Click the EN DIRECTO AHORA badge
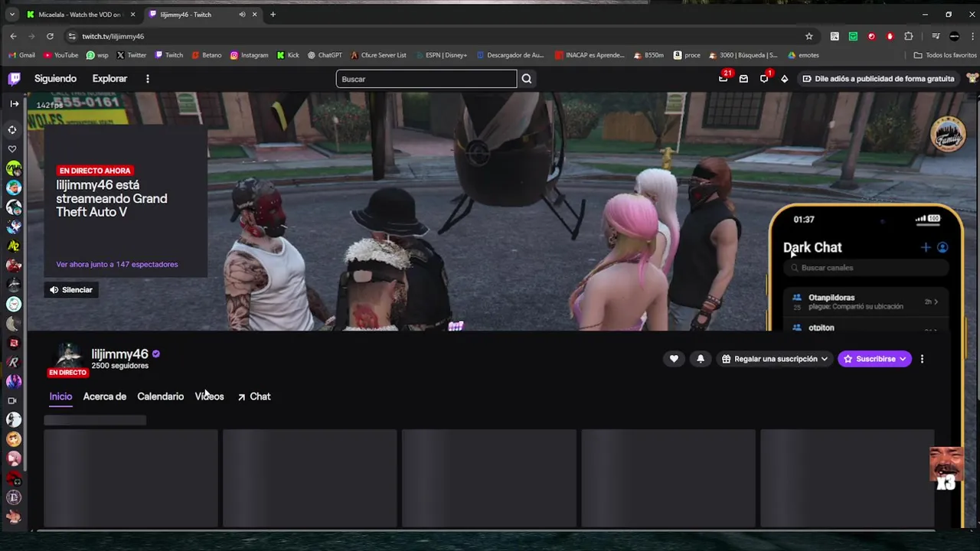 coord(95,171)
